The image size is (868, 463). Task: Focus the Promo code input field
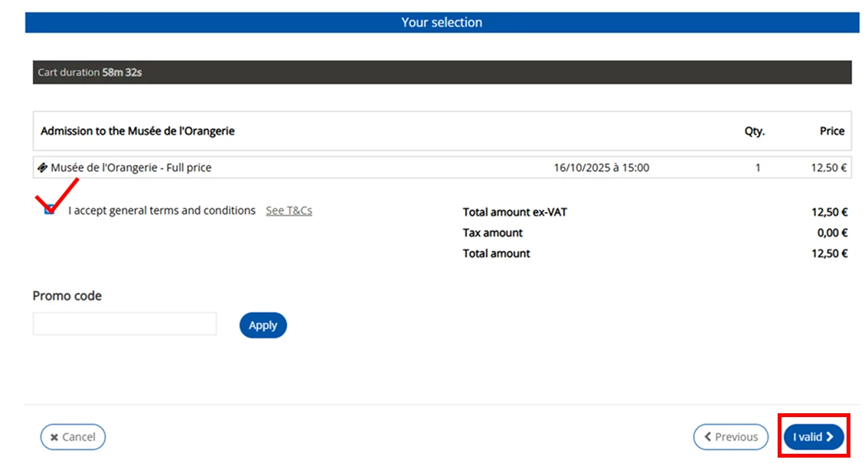125,324
